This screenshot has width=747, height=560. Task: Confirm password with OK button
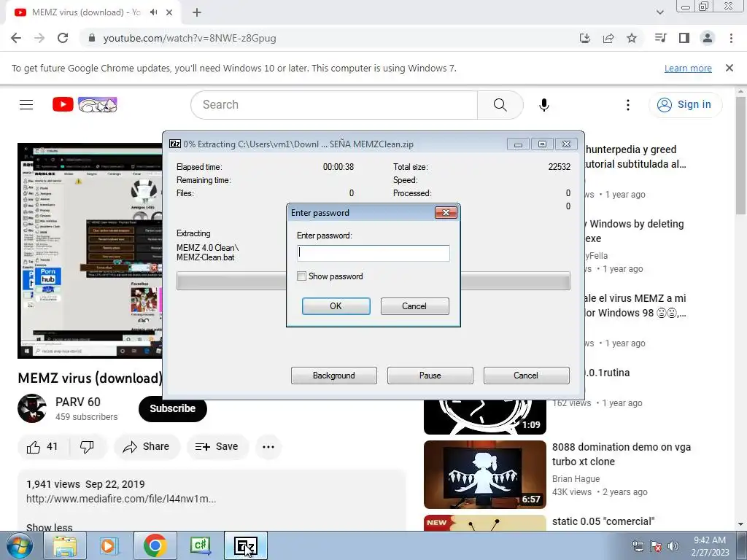(336, 306)
